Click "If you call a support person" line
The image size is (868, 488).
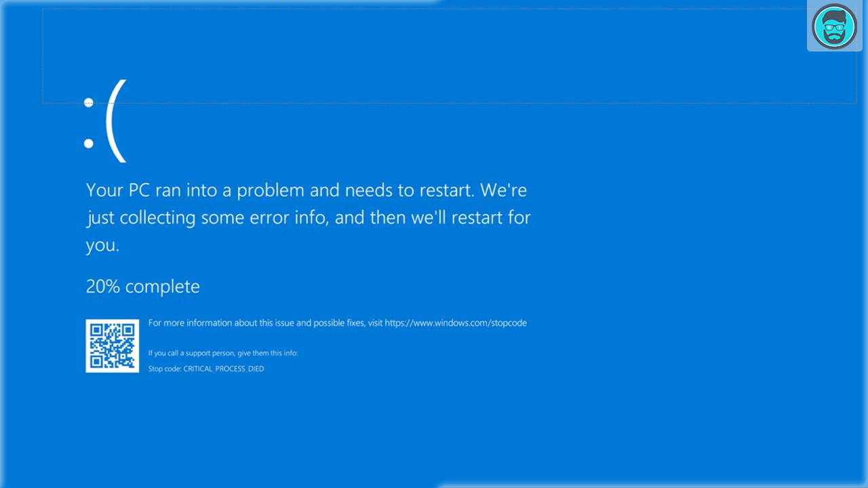[223, 353]
